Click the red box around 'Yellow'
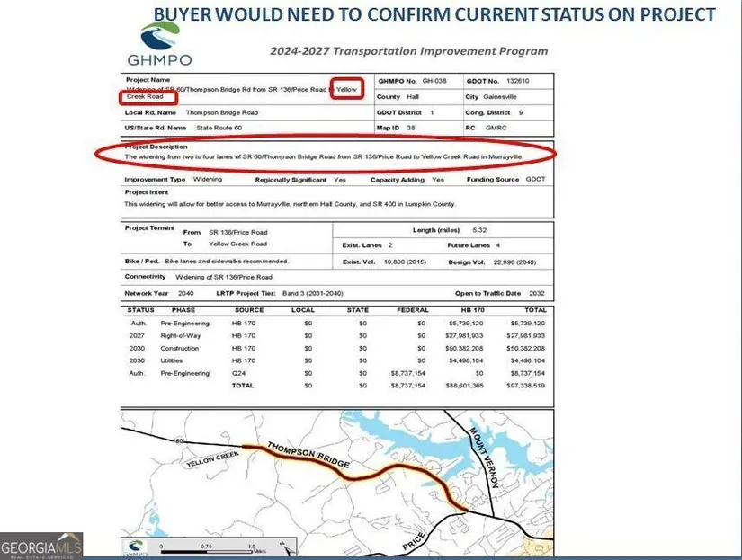Image resolution: width=742 pixels, height=560 pixels. pos(347,90)
